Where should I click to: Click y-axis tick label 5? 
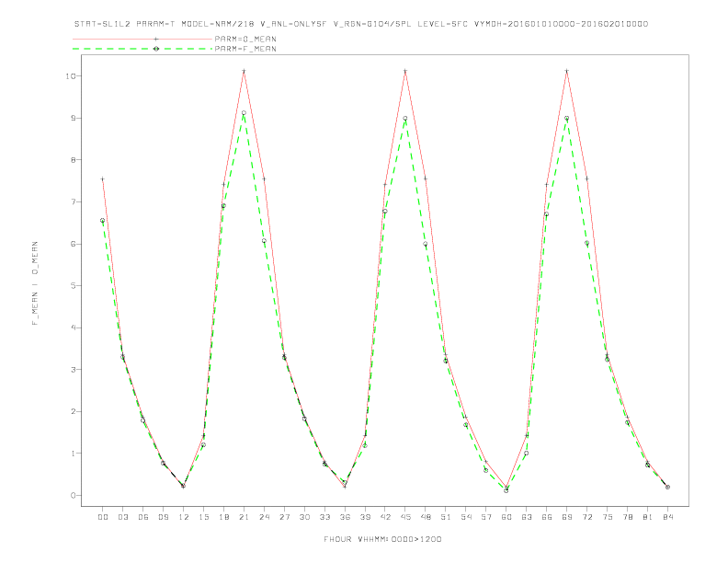[73, 286]
